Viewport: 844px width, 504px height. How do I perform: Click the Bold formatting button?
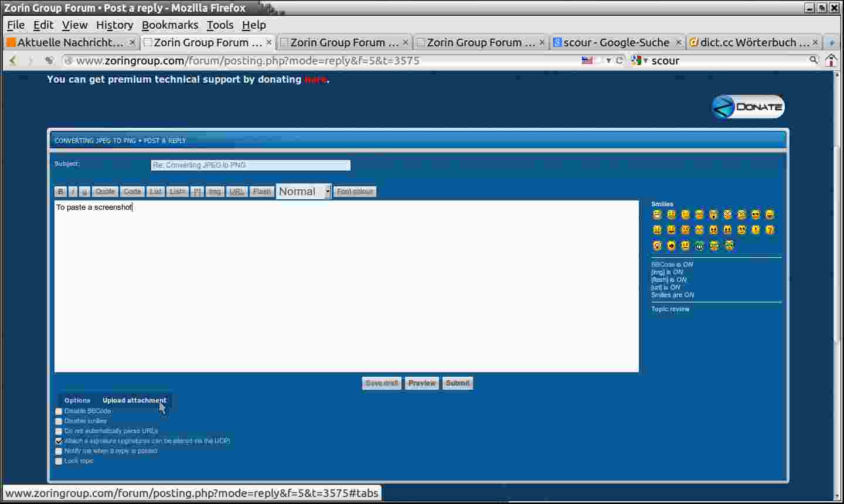coord(60,192)
